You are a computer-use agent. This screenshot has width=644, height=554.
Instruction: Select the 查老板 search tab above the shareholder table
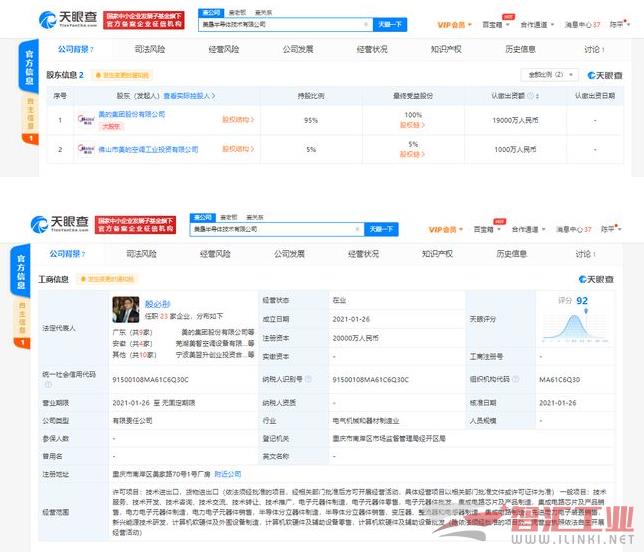237,13
